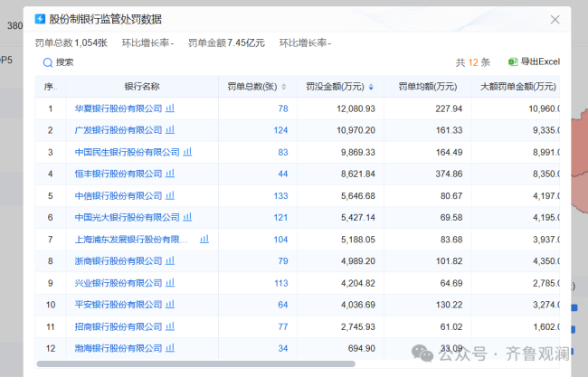Click bar chart icon beside 华夏银行股份有限公司

[170, 108]
